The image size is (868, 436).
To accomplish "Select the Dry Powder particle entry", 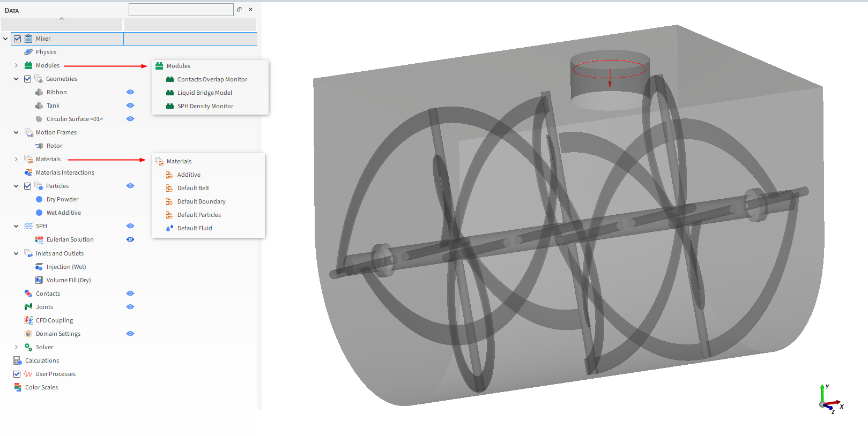I will [x=62, y=199].
